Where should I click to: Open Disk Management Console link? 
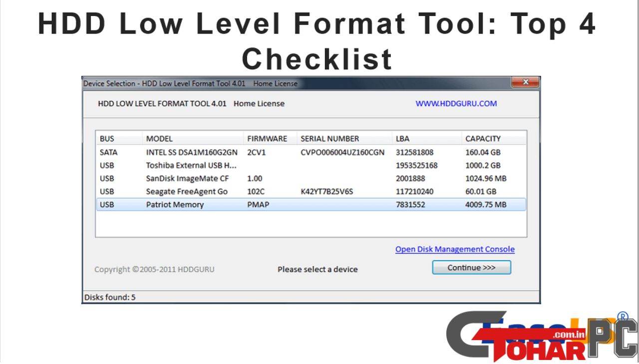tap(455, 249)
